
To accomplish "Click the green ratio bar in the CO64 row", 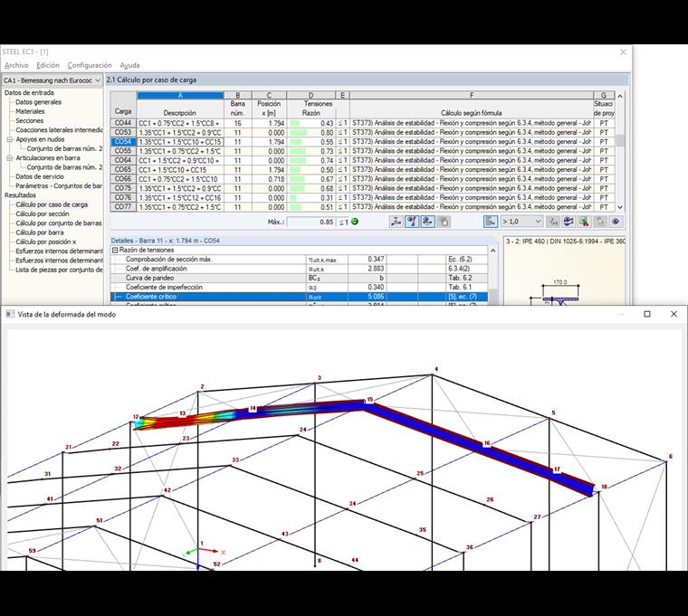I will pyautogui.click(x=297, y=160).
